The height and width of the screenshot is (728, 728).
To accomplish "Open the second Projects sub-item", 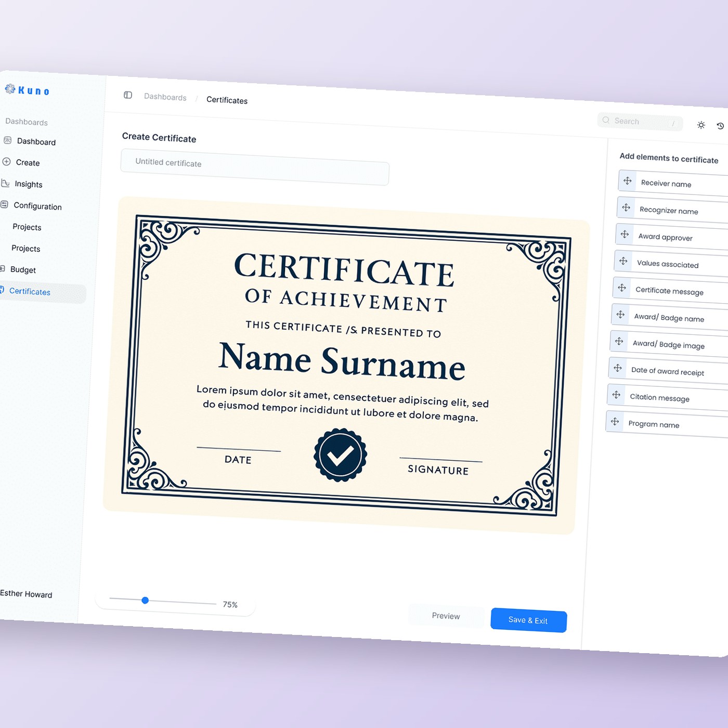I will pos(26,248).
